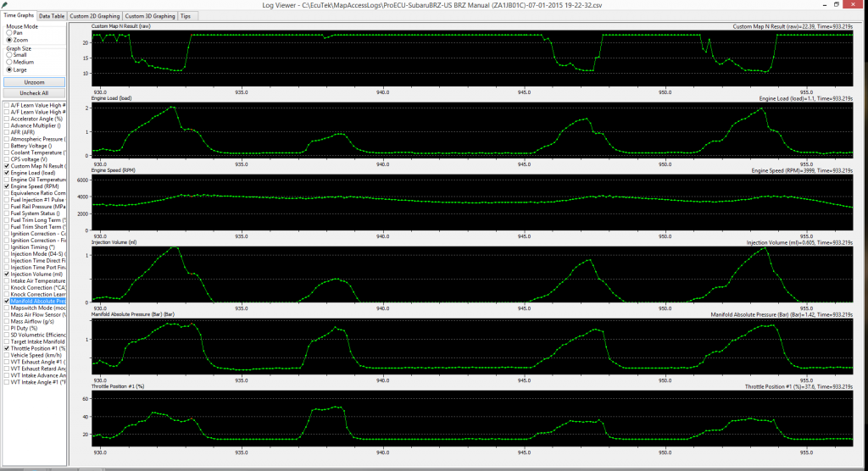The height and width of the screenshot is (471, 868).
Task: Set graph size to Small
Action: [8, 54]
